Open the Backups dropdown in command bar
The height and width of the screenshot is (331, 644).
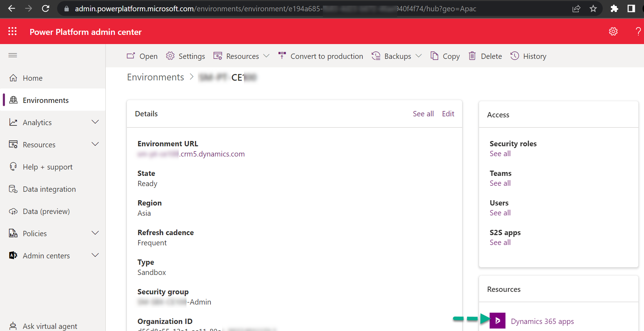[397, 56]
